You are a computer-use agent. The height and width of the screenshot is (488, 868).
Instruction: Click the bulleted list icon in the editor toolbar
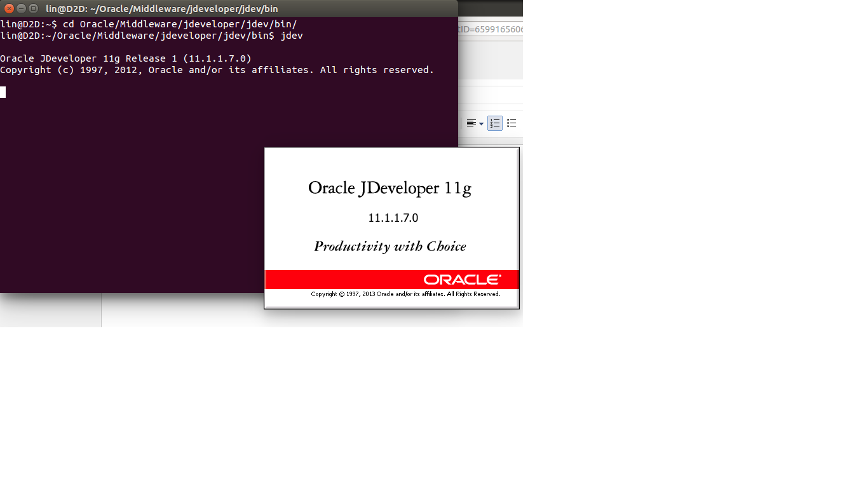[x=512, y=123]
